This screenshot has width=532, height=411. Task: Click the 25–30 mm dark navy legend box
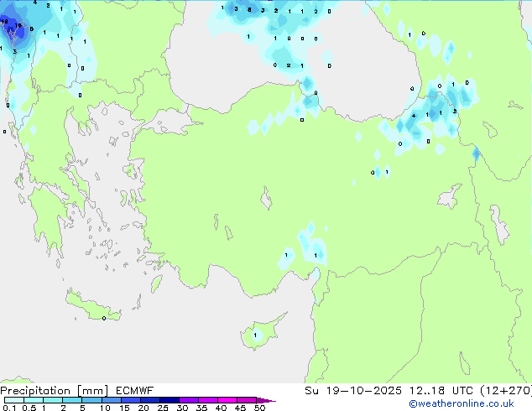point(169,400)
